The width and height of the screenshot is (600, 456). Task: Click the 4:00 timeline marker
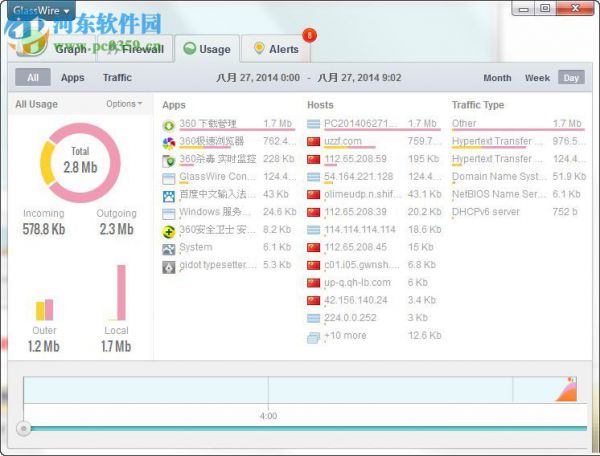coord(268,416)
